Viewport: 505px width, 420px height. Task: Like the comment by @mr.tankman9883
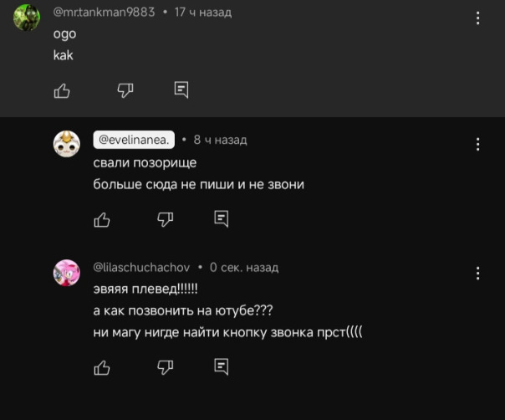tap(62, 90)
